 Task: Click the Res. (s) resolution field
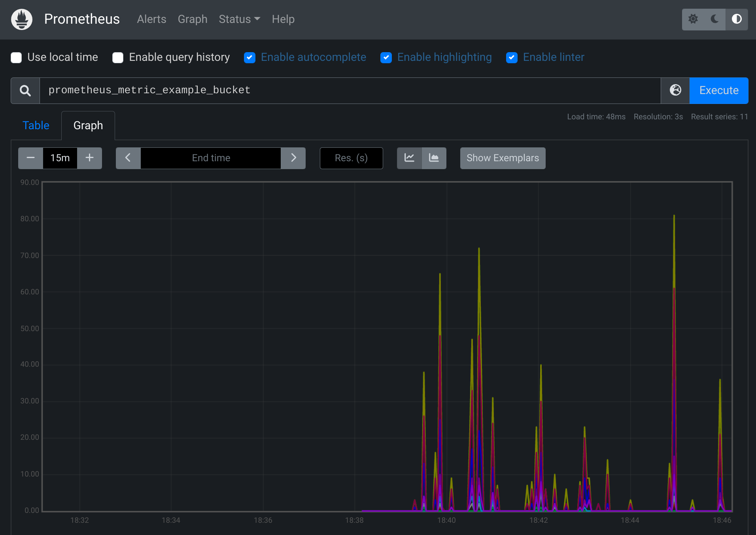351,158
